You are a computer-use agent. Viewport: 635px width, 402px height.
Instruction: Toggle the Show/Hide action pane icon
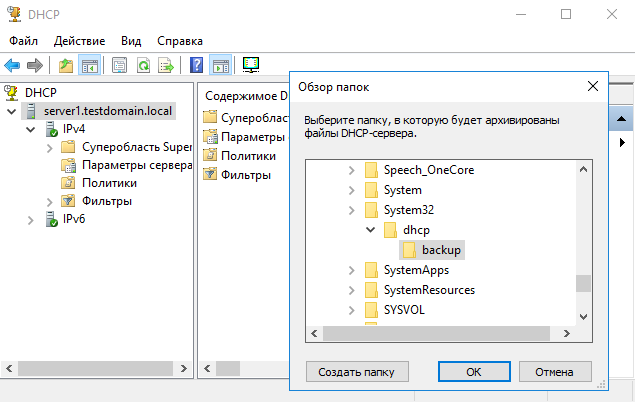(220, 65)
